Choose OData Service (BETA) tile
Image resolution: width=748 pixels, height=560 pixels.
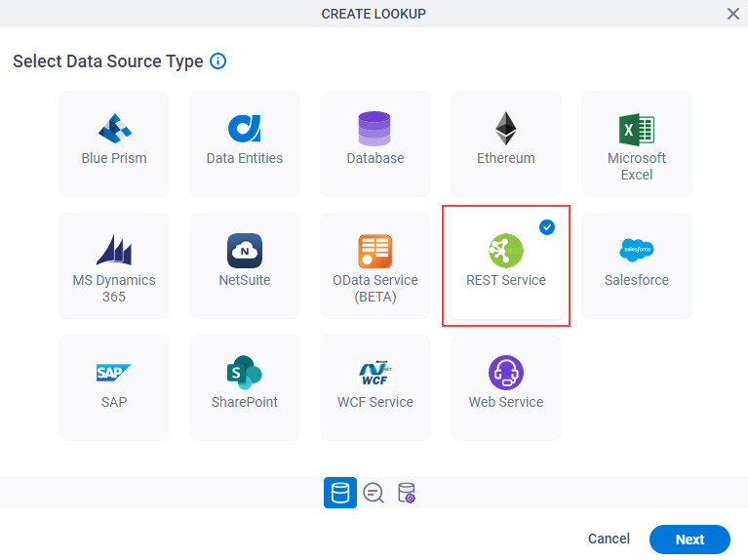(375, 266)
